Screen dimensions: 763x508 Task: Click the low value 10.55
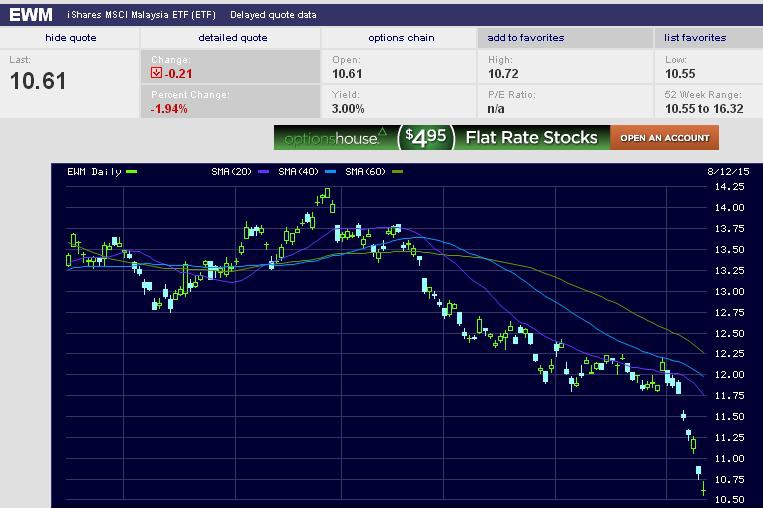click(680, 74)
